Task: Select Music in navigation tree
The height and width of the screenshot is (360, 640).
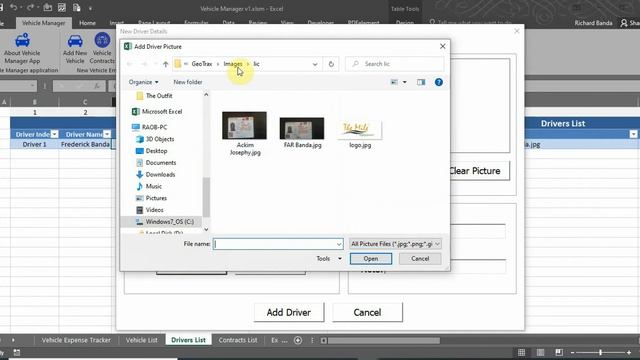Action: pos(149,187)
